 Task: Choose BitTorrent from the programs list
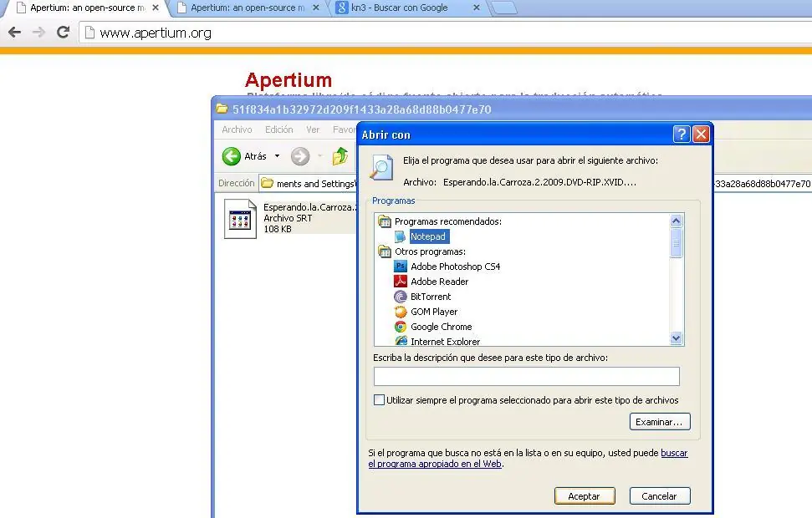(x=431, y=297)
